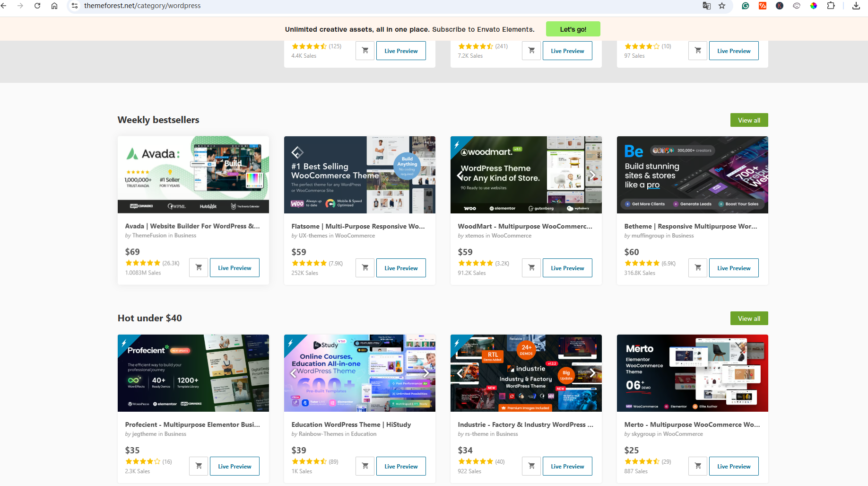This screenshot has height=486, width=868.
Task: Open Live Preview for 7.2K Sales item
Action: click(567, 51)
